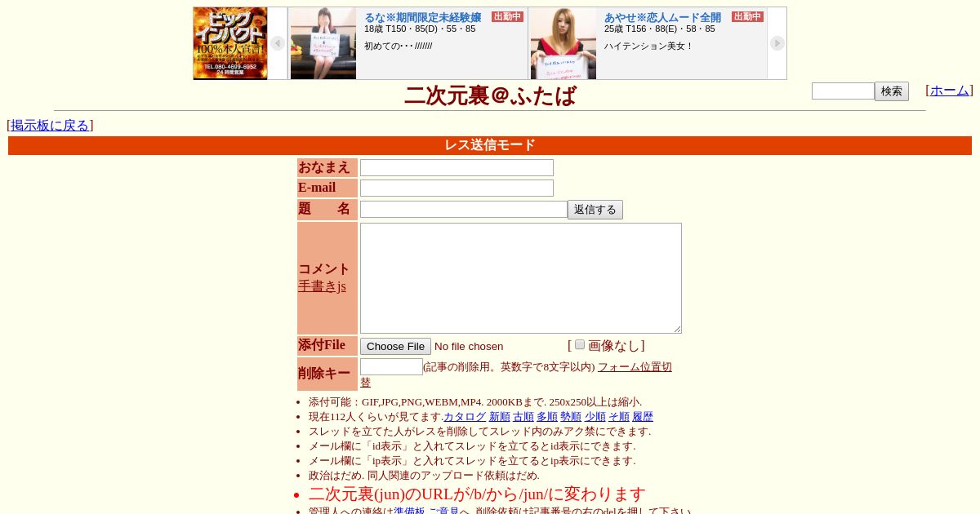Click the No file chosen text
The image size is (980, 514).
(x=469, y=346)
